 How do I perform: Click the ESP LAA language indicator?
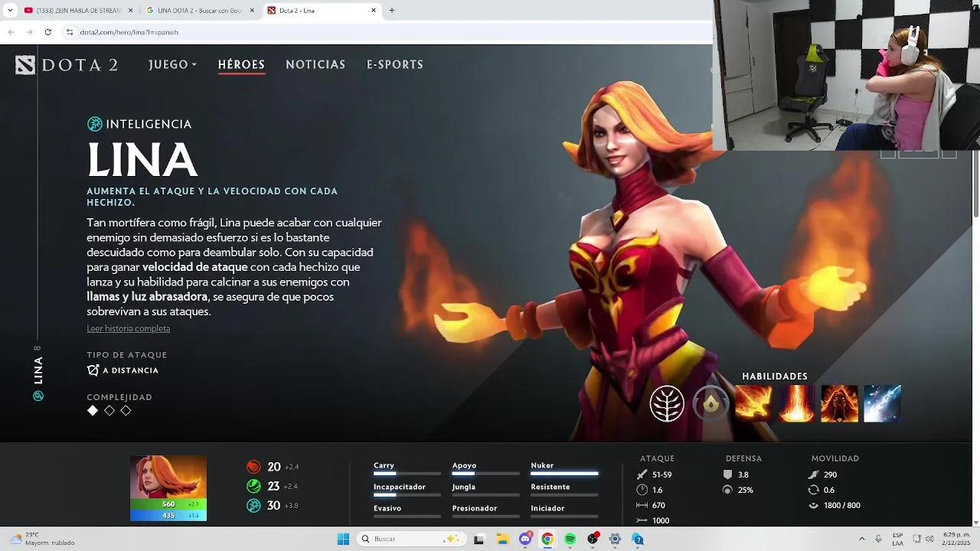[897, 539]
